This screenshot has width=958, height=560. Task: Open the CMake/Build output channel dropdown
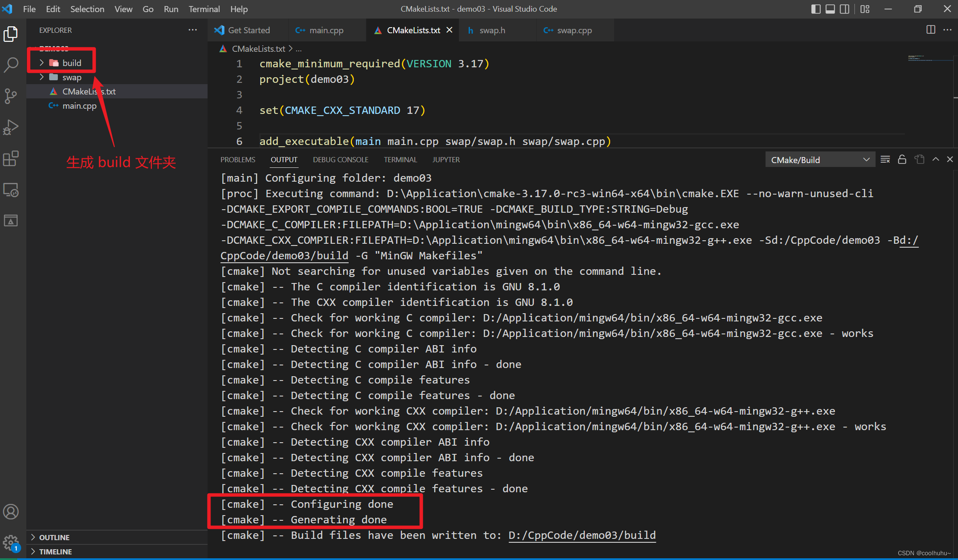coord(820,160)
